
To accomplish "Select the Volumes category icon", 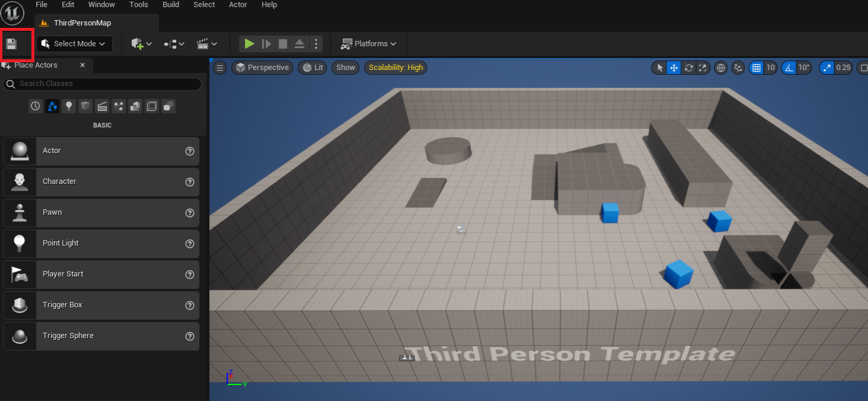I will point(152,106).
